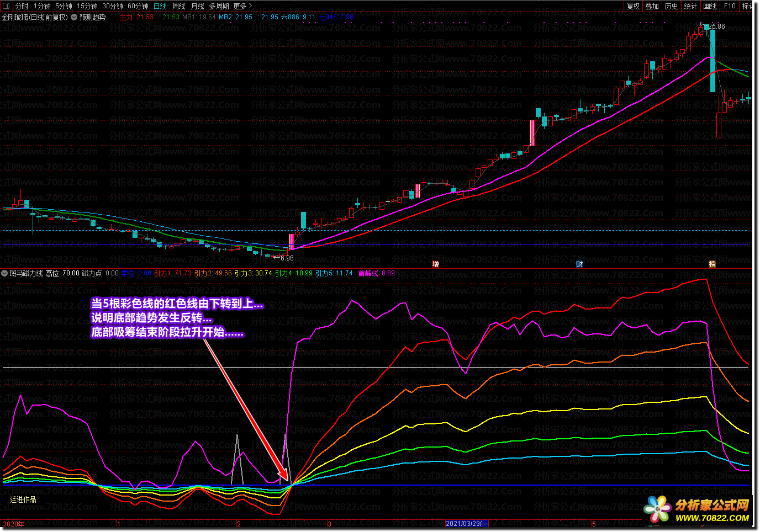
Task: Expand main chart indicator dropdown circle icon
Action: click(x=73, y=17)
